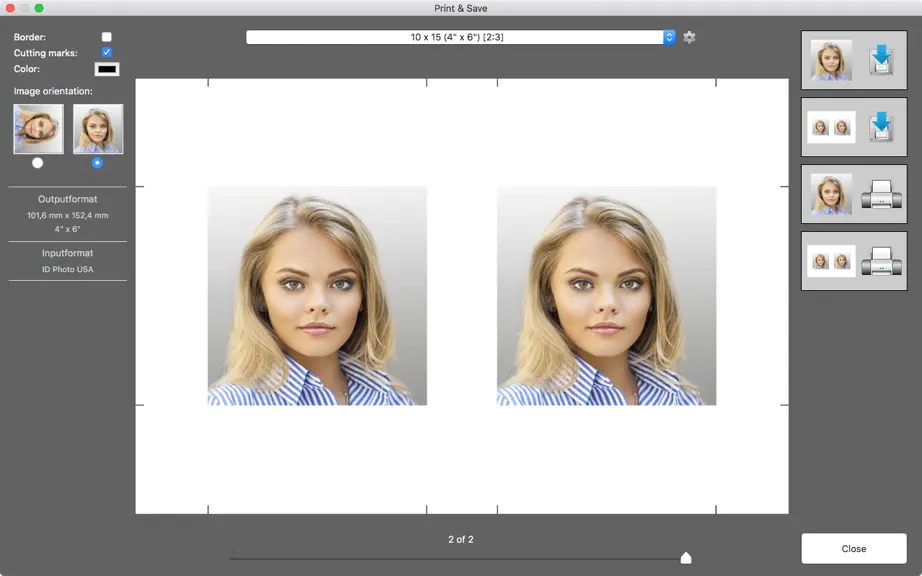This screenshot has width=922, height=576.
Task: Click the photo count slider handle
Action: pyautogui.click(x=686, y=557)
